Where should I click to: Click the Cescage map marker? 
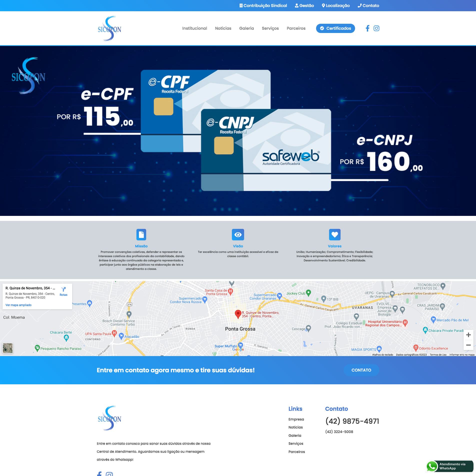click(308, 328)
